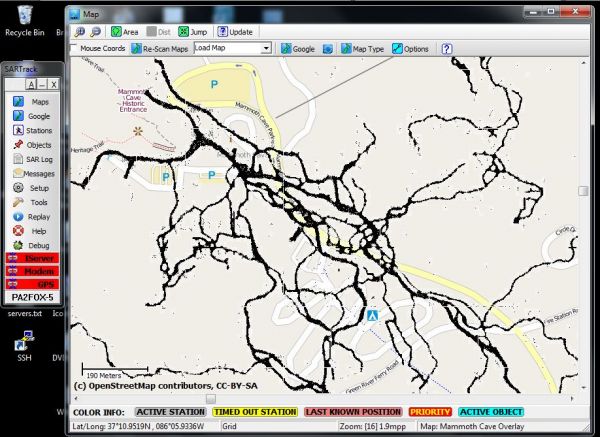600x437 pixels.
Task: Click the Grid status bar entry
Action: 230,426
